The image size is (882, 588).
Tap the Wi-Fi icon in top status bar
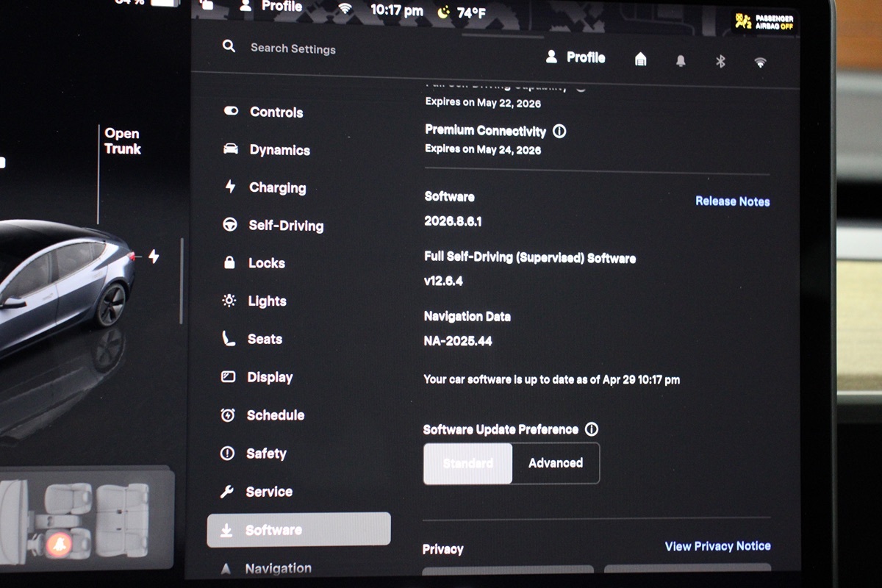(345, 8)
